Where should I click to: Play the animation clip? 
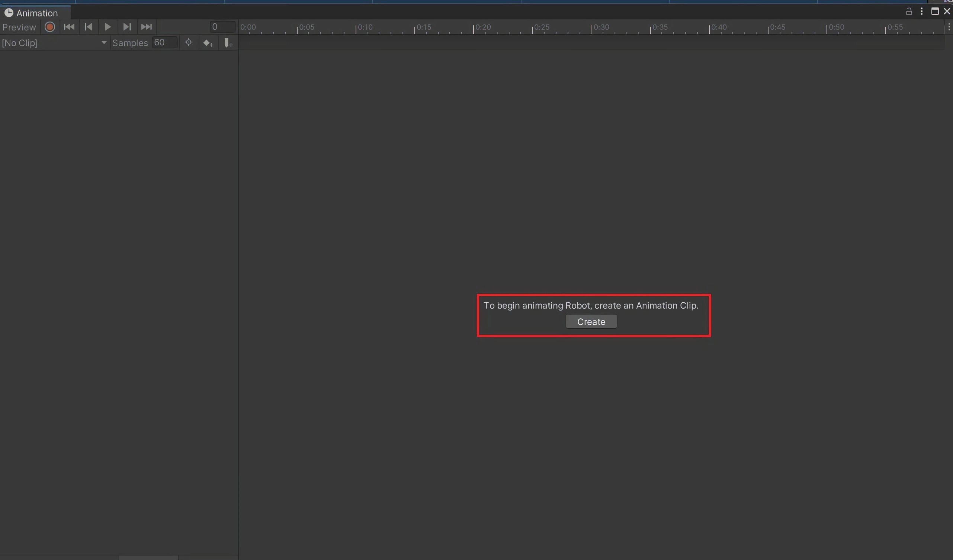tap(108, 27)
